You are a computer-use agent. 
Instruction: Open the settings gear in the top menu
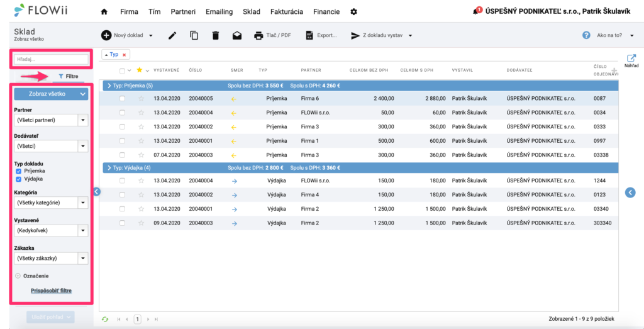(x=353, y=12)
